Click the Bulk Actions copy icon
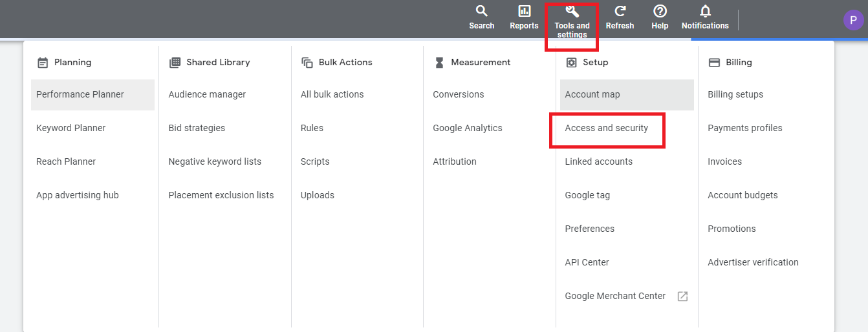Image resolution: width=868 pixels, height=332 pixels. pyautogui.click(x=307, y=63)
